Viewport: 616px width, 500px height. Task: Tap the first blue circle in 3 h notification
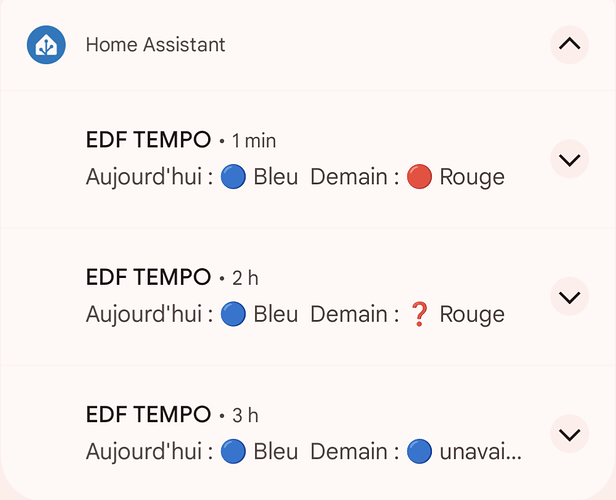coord(233,452)
